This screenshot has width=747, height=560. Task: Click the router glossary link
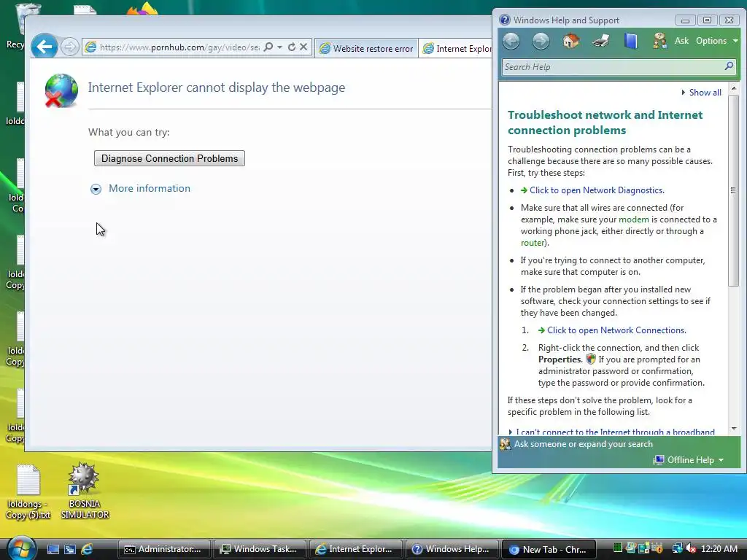(532, 243)
